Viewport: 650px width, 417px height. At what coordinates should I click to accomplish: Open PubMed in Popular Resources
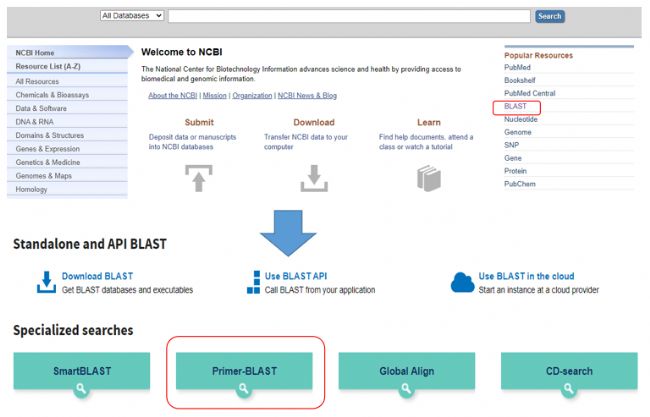[x=517, y=67]
